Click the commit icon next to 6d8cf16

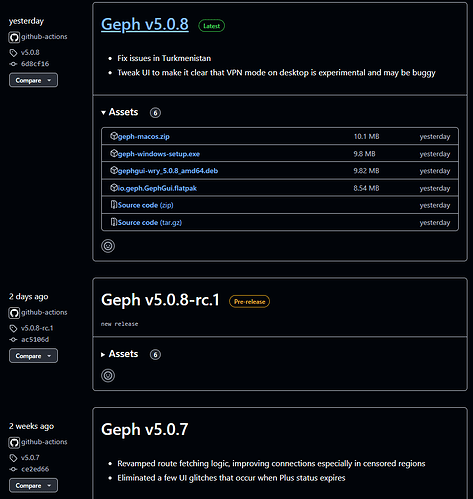point(13,64)
